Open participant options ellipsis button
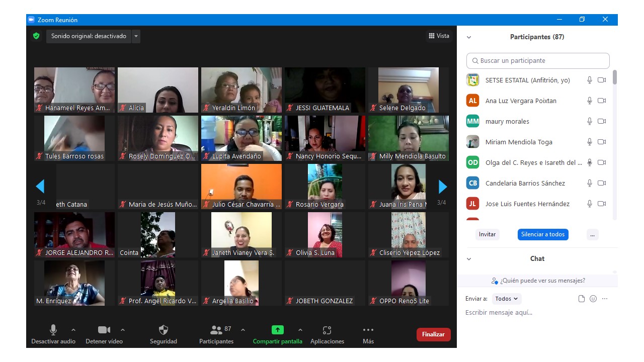This screenshot has width=644, height=362. (x=592, y=234)
